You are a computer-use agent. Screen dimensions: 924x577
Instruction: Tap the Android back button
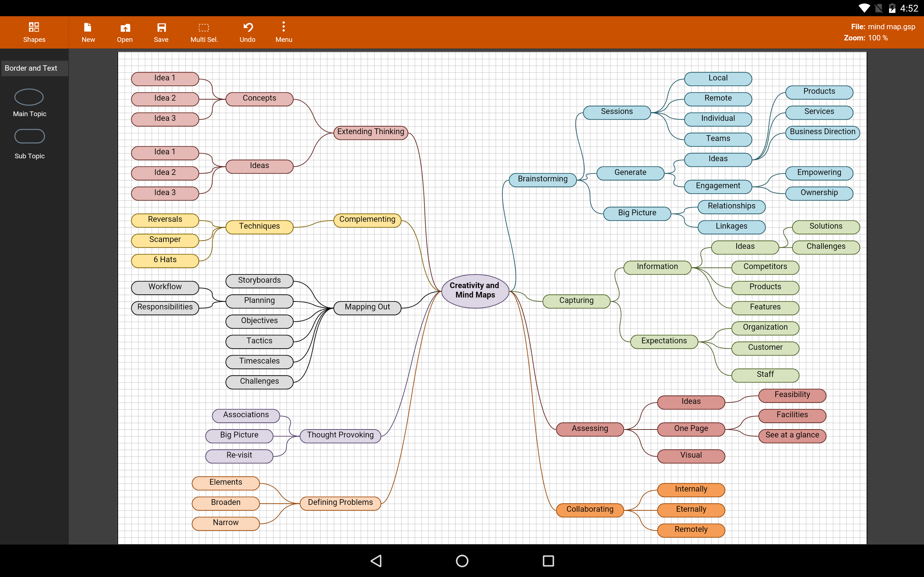(x=376, y=560)
